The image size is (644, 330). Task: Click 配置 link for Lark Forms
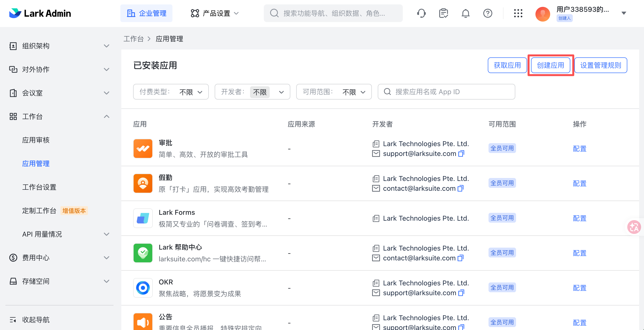[579, 218]
